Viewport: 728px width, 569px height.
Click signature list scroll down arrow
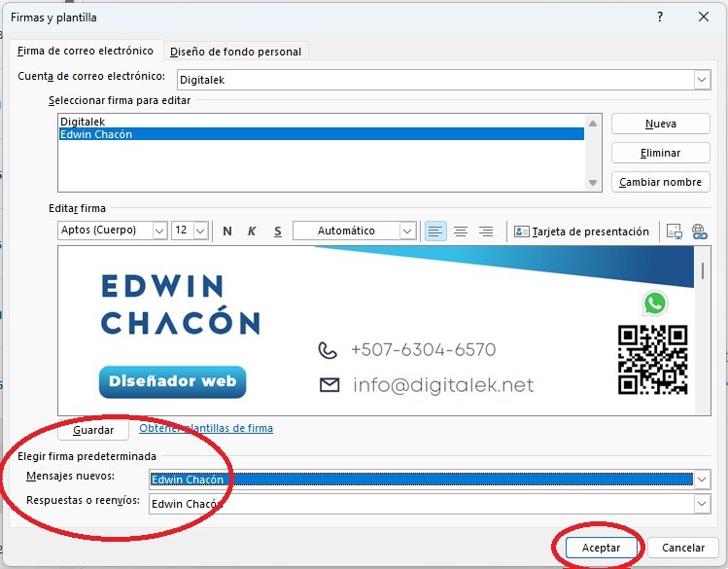point(593,183)
